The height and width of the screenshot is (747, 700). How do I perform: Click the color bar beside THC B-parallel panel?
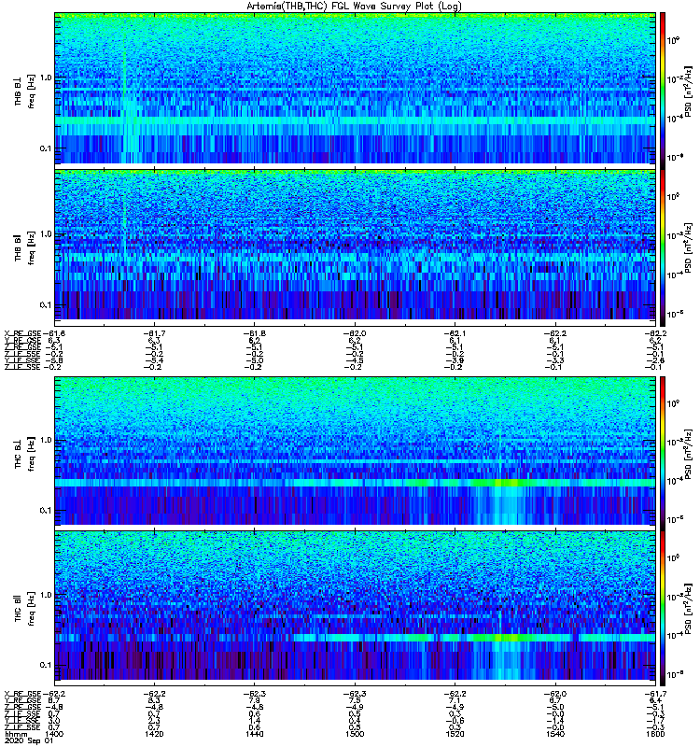pos(663,609)
